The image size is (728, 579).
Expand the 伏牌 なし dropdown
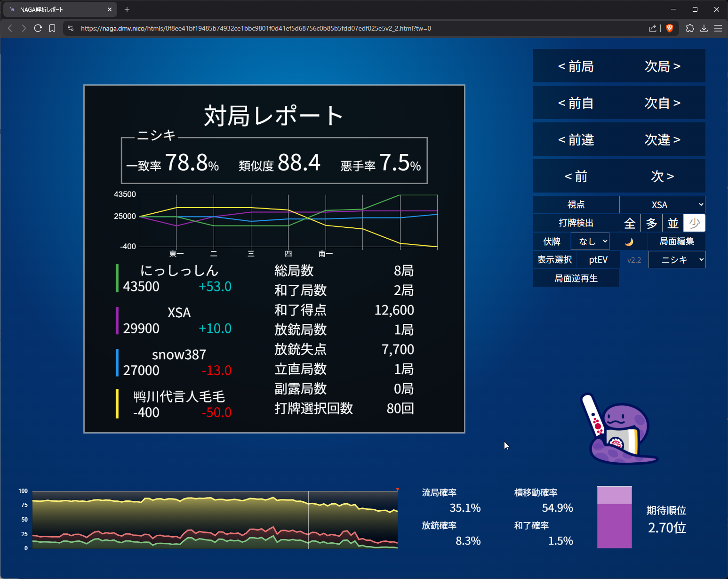(x=590, y=241)
